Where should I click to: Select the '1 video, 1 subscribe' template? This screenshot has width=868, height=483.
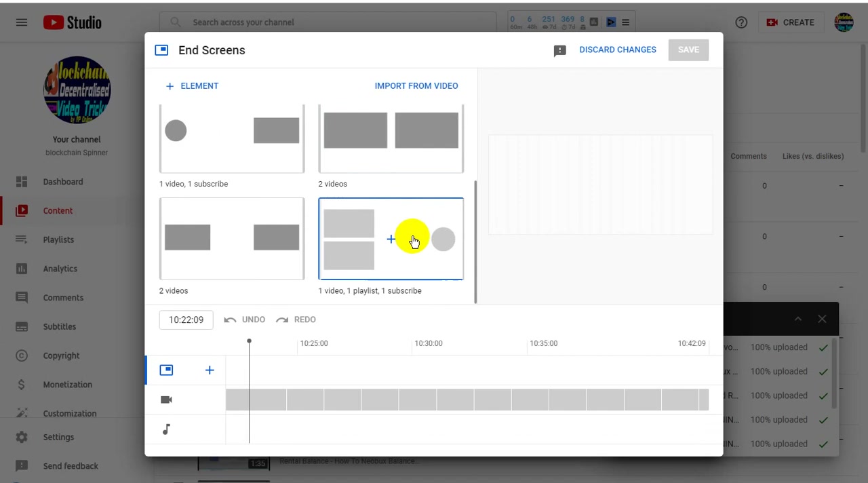tap(232, 139)
